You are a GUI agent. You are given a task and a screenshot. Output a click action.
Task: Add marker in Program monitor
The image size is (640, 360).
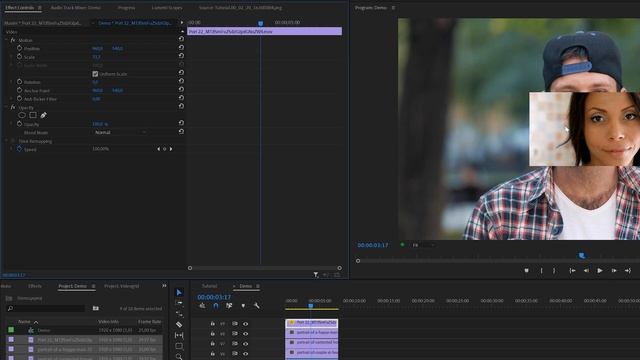527,271
